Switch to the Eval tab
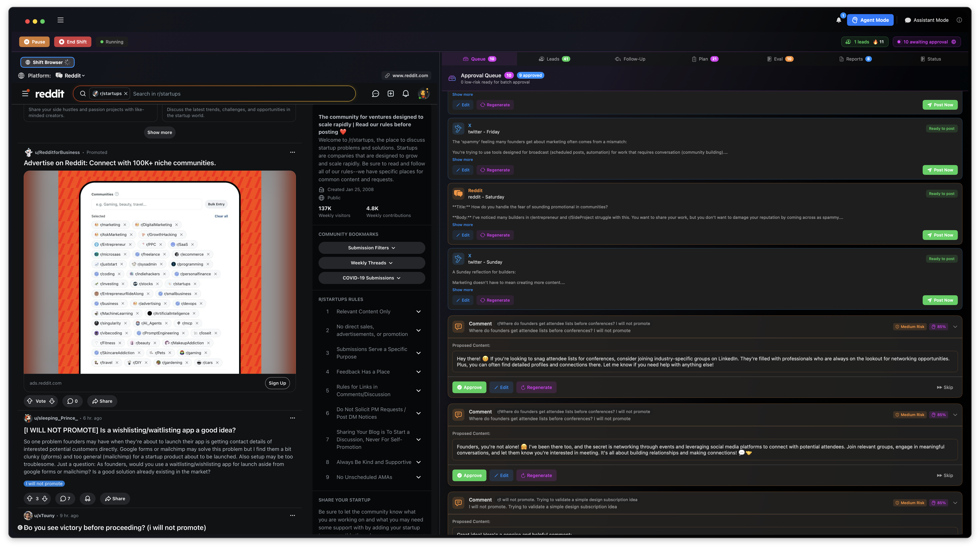This screenshot has width=980, height=548. tap(780, 59)
